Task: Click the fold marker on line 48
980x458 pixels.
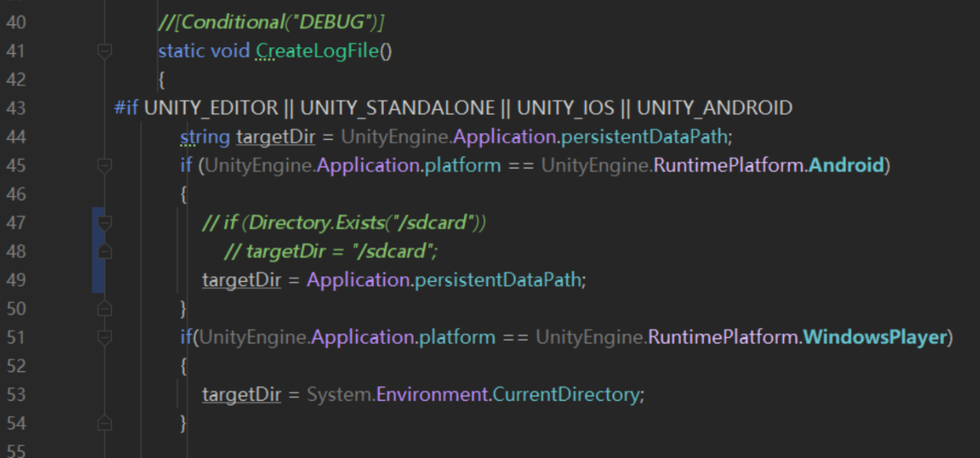Action: click(x=104, y=252)
